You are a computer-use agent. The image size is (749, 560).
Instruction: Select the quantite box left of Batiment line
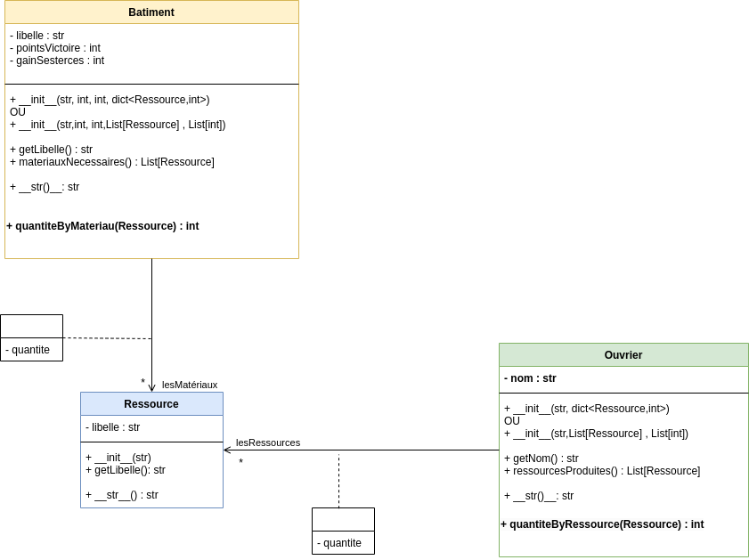tap(31, 349)
